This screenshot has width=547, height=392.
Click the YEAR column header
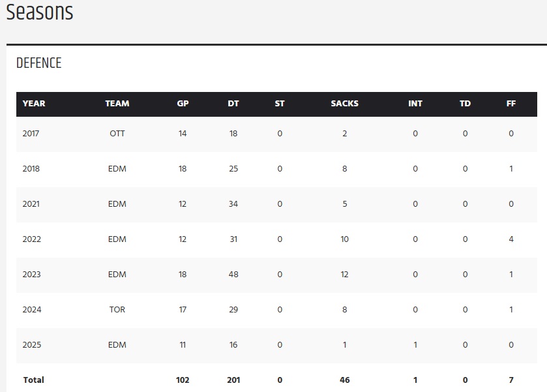pyautogui.click(x=34, y=103)
